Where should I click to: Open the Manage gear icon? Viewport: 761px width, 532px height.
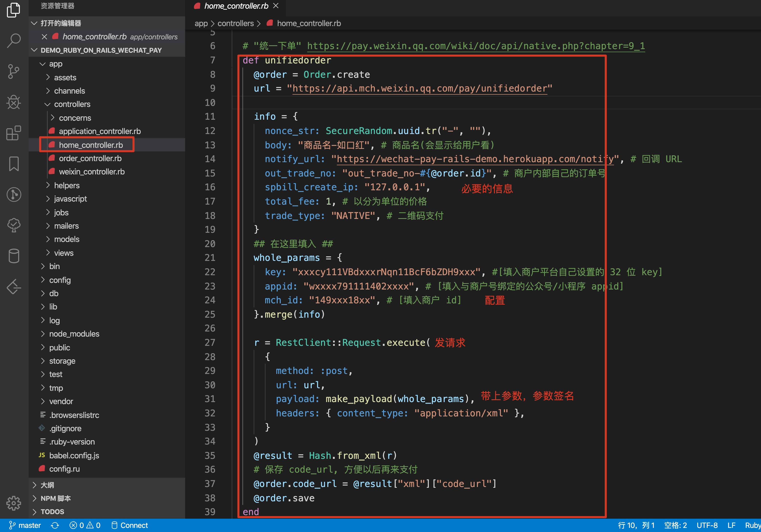coord(14,503)
